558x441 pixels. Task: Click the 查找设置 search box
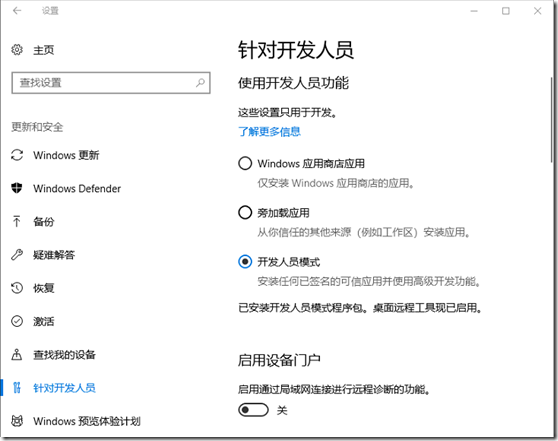click(x=111, y=83)
